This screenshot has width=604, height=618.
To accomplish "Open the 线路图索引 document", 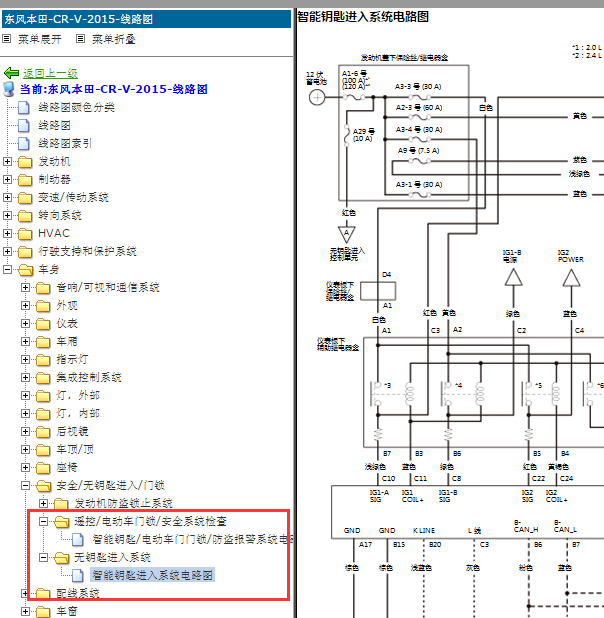I will [65, 143].
